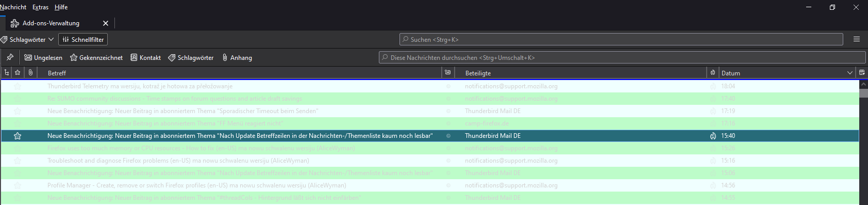Select 'Profile Manager - Create, remove or switch' message

[x=430, y=185]
